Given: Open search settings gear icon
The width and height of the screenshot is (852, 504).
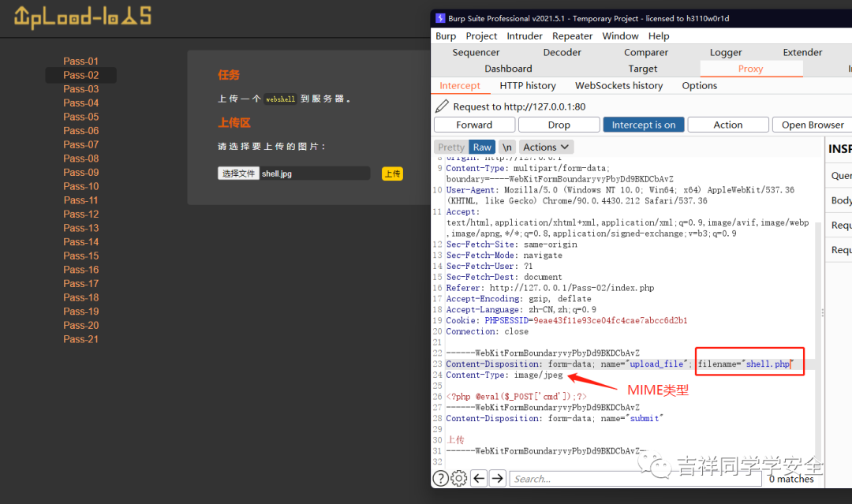Looking at the screenshot, I should [x=459, y=478].
